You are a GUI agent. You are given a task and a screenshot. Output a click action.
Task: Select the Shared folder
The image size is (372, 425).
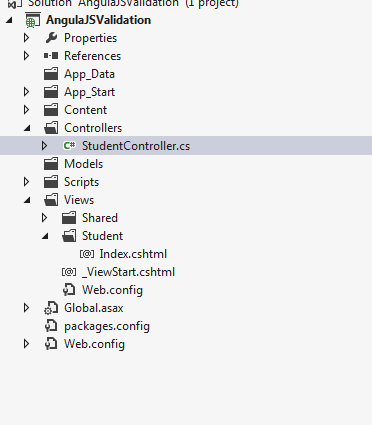100,218
